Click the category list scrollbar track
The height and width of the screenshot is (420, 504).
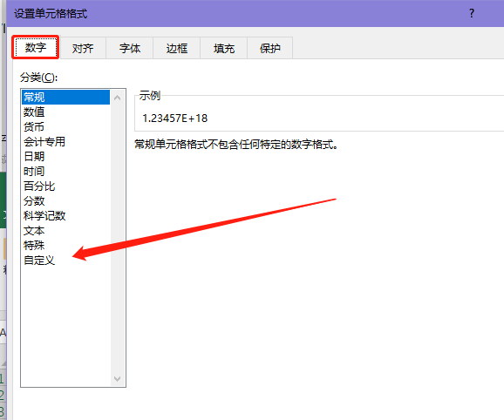coord(118,238)
